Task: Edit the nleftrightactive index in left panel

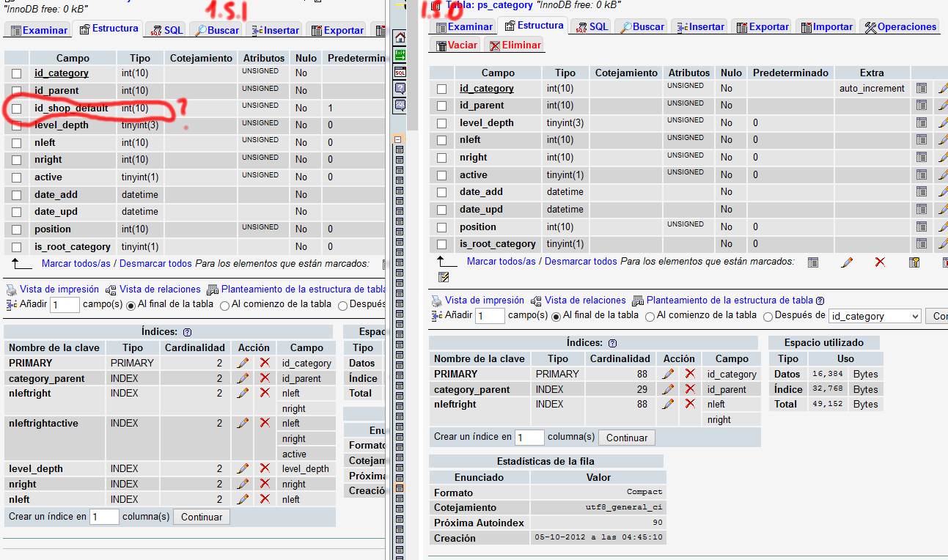Action: (x=243, y=423)
